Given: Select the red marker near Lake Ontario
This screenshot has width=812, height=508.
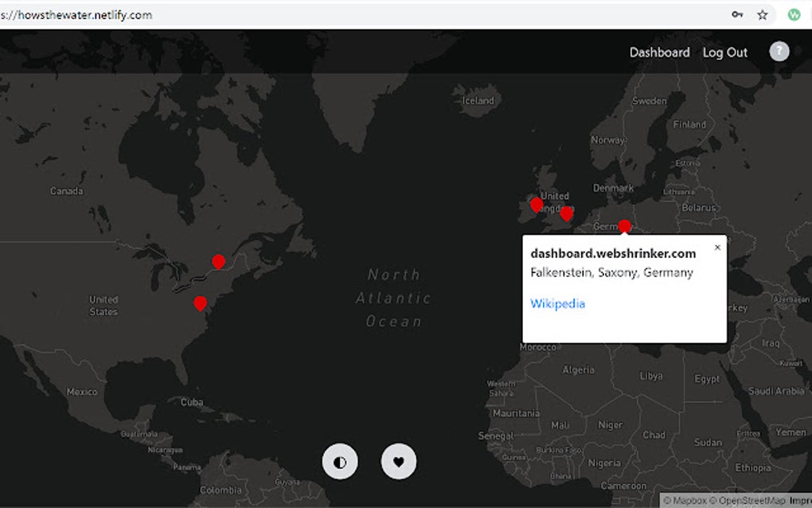Looking at the screenshot, I should pyautogui.click(x=218, y=261).
